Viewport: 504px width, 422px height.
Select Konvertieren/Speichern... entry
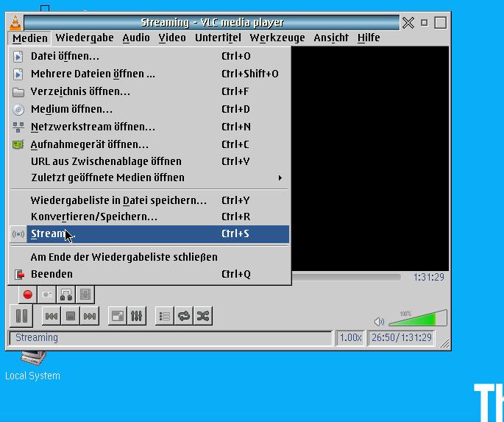149,217
